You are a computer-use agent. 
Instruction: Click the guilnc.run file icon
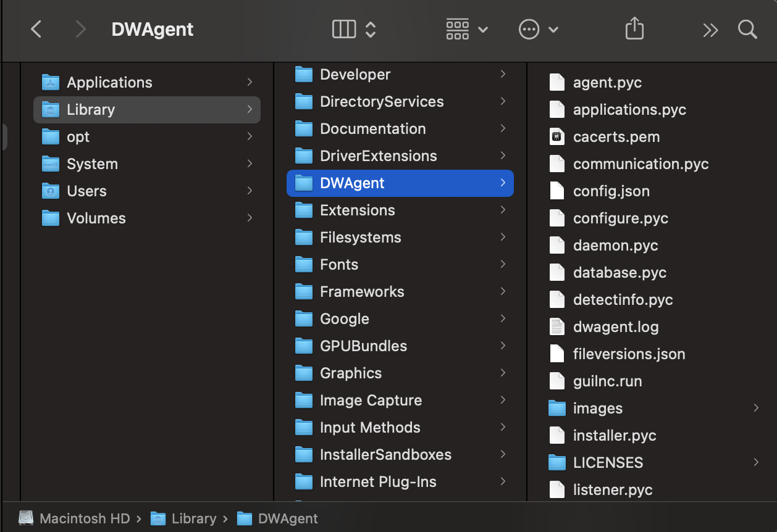coord(557,381)
